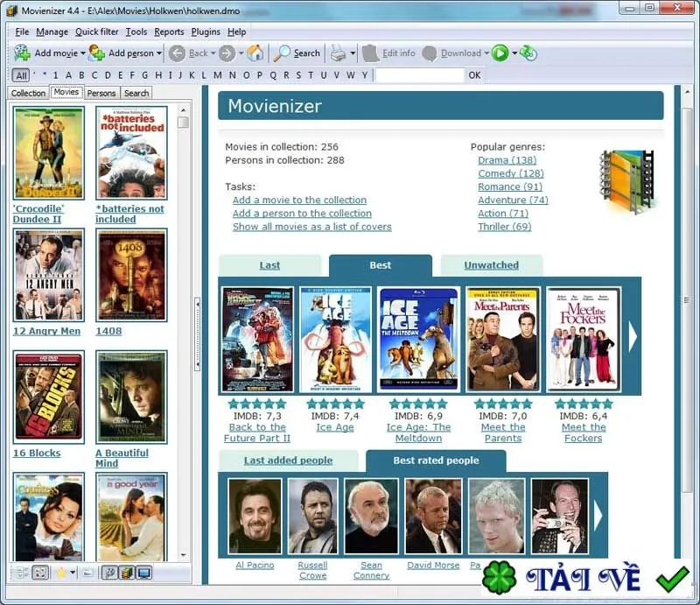Image resolution: width=700 pixels, height=605 pixels.
Task: Toggle the disc filter button in bottom toolbar
Action: [x=109, y=573]
